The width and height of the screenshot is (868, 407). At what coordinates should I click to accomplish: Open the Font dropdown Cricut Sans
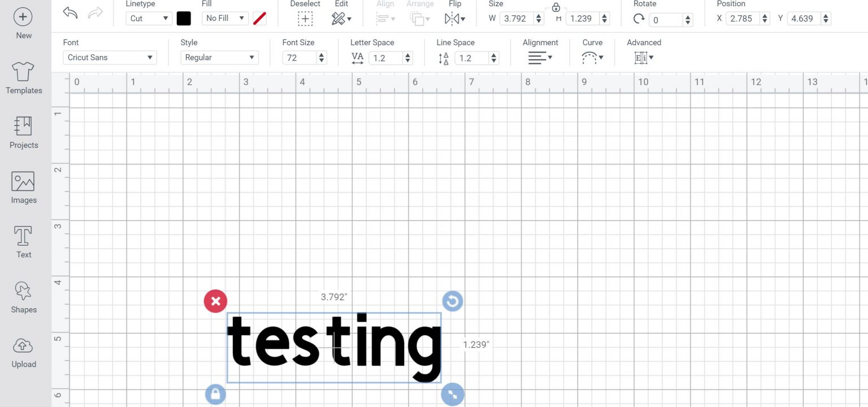tap(110, 57)
